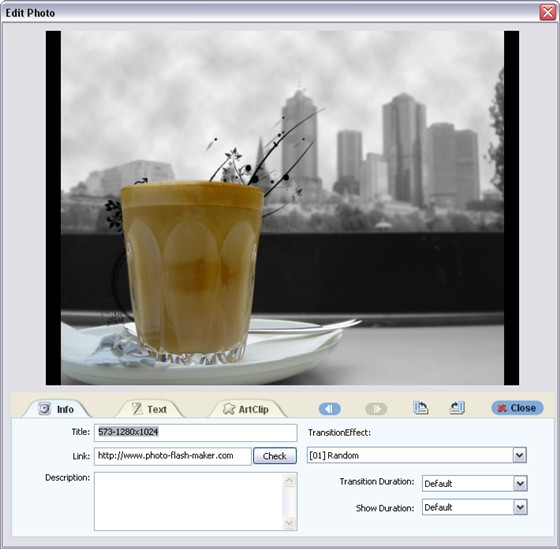The width and height of the screenshot is (560, 549).
Task: Click into the Link URL field
Action: pos(173,456)
